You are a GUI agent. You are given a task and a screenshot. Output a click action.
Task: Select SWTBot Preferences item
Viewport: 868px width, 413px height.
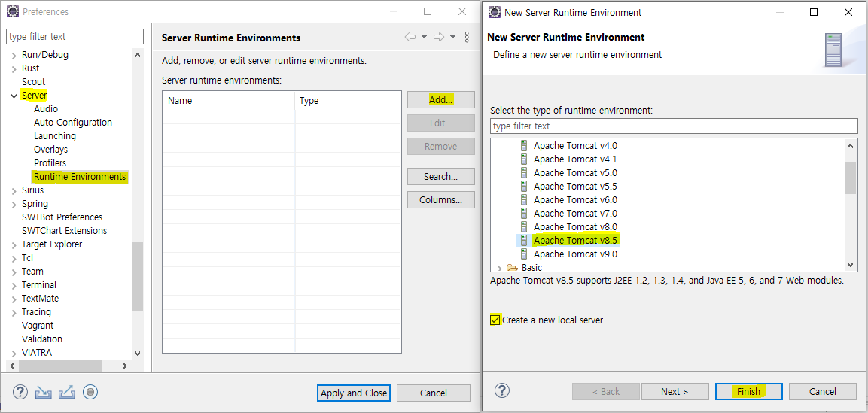(62, 217)
